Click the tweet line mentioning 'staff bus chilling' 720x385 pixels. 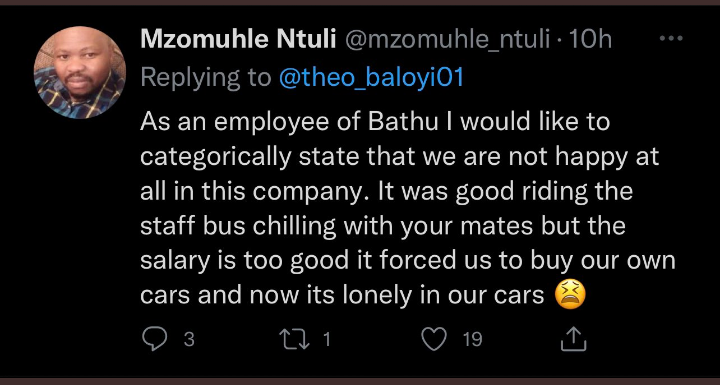click(383, 226)
